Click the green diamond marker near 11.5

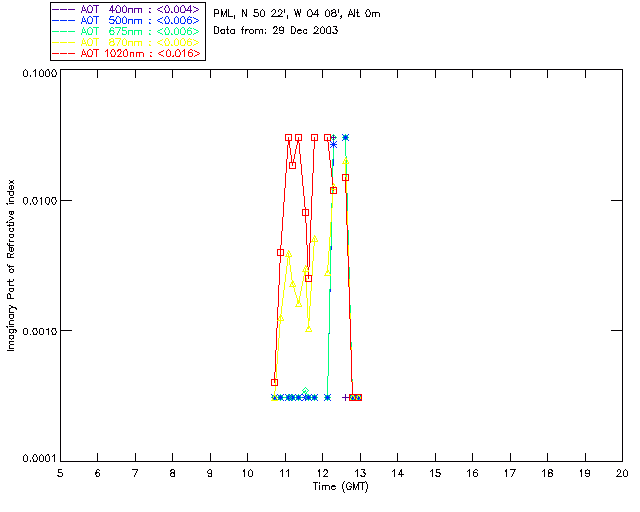(305, 392)
